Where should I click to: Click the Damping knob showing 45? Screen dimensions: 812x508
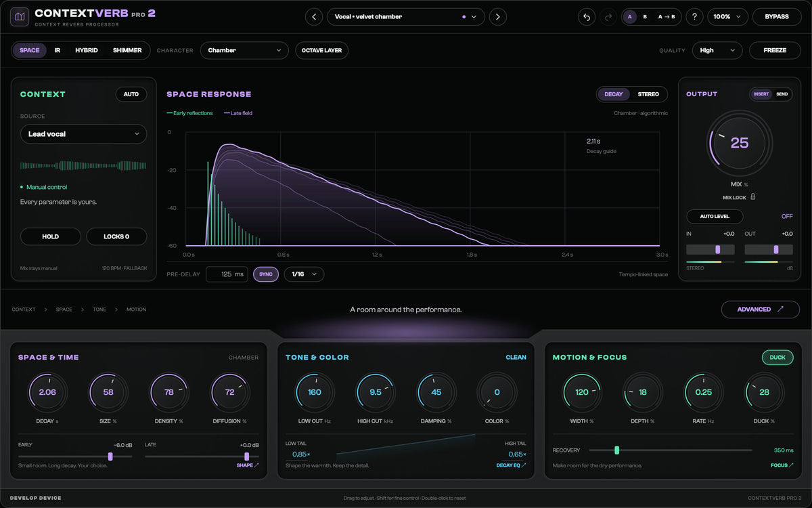(436, 392)
